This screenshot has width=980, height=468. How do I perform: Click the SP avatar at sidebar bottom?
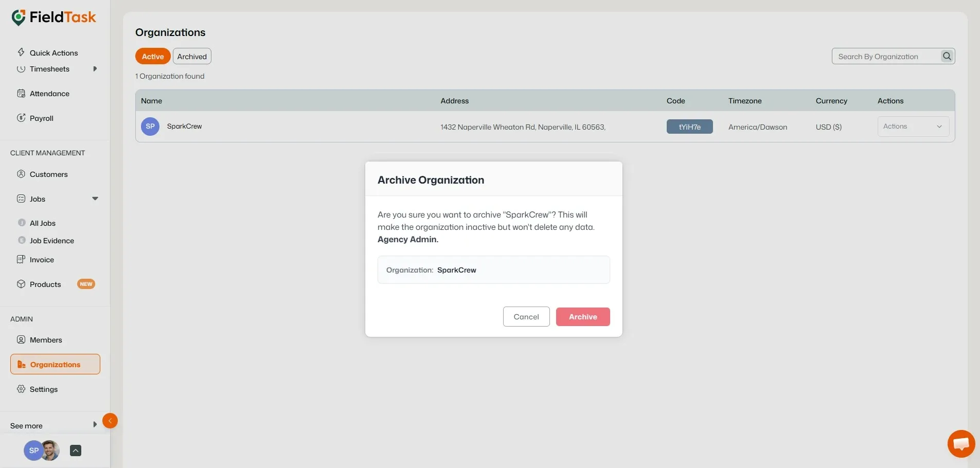coord(33,451)
